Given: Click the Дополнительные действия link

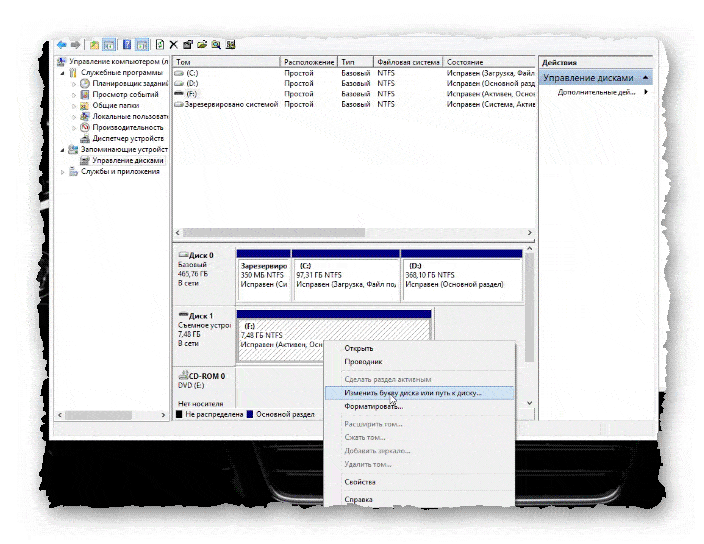Looking at the screenshot, I should [x=596, y=92].
